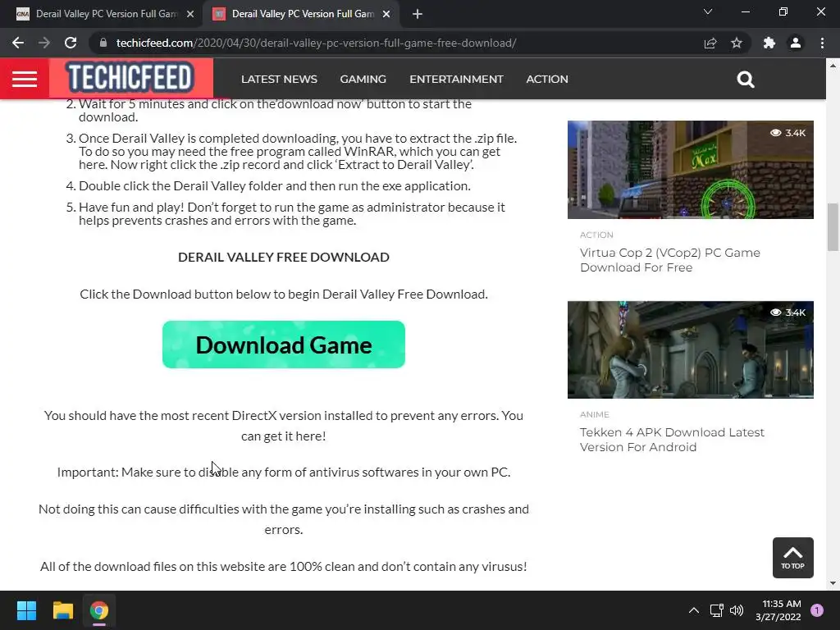Viewport: 840px width, 630px height.
Task: Click the Chrome taskbar icon
Action: (x=99, y=610)
